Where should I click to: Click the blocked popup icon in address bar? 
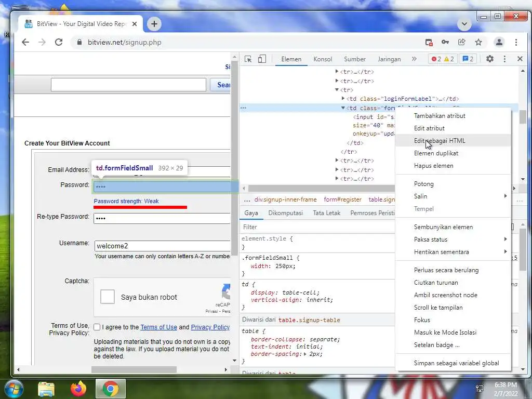click(x=429, y=43)
